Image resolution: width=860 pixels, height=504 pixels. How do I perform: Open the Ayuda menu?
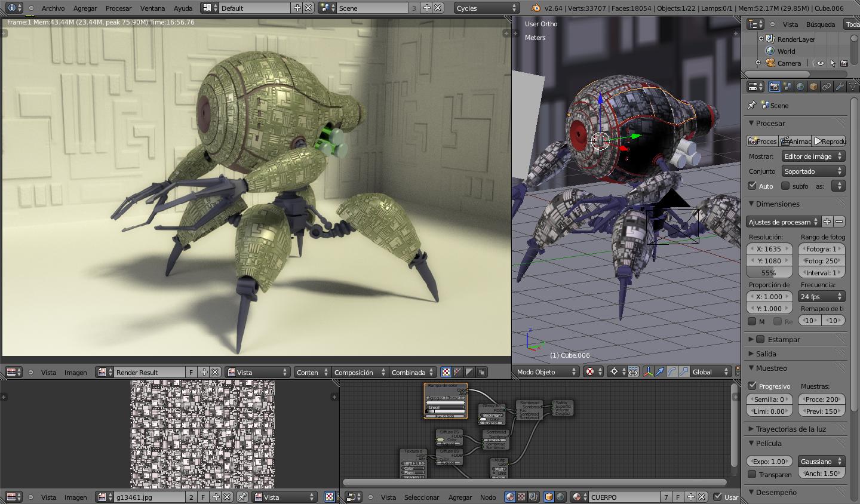(x=183, y=8)
